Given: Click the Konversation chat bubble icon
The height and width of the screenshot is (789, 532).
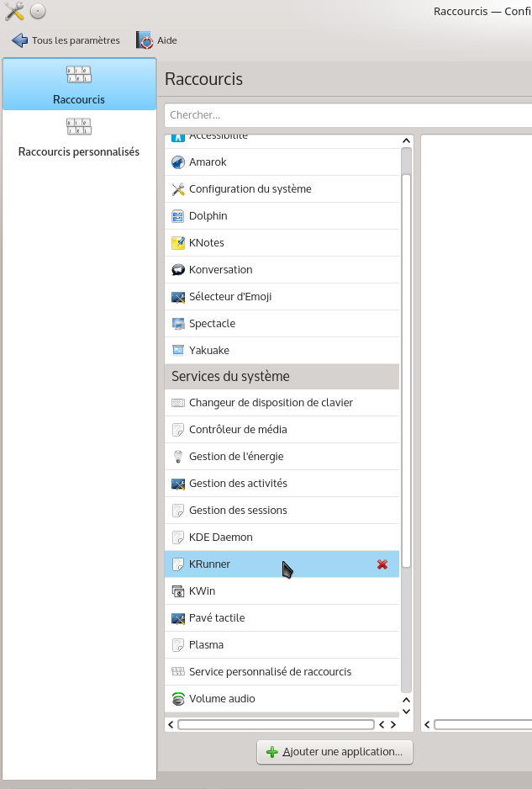Looking at the screenshot, I should coord(178,270).
